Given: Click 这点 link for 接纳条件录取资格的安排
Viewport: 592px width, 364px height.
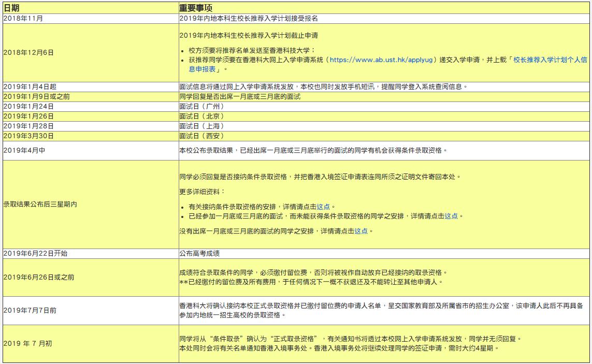Looking at the screenshot, I should (x=323, y=207).
